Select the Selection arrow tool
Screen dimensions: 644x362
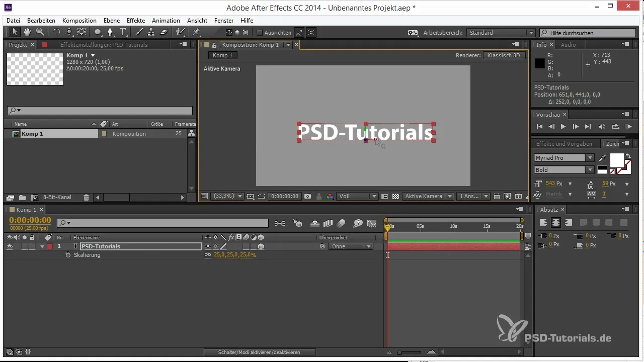(x=15, y=32)
